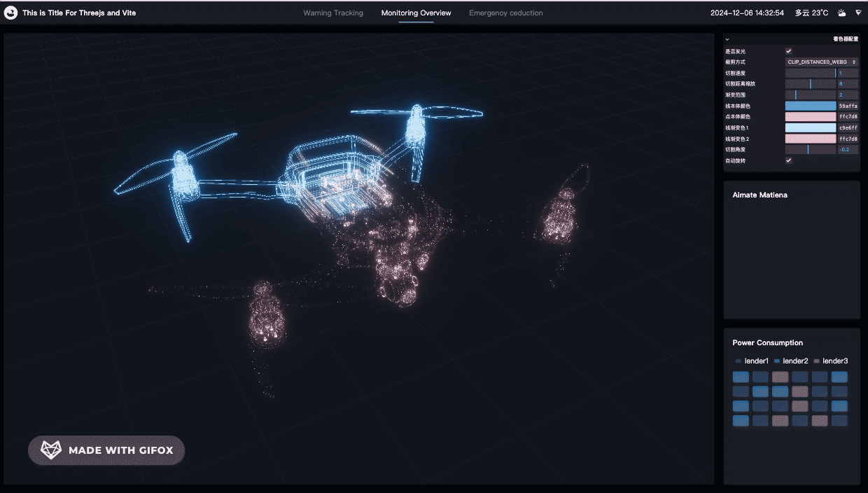The width and height of the screenshot is (868, 493).
Task: Open the 线渐变色1 light blue swatch
Action: click(811, 127)
